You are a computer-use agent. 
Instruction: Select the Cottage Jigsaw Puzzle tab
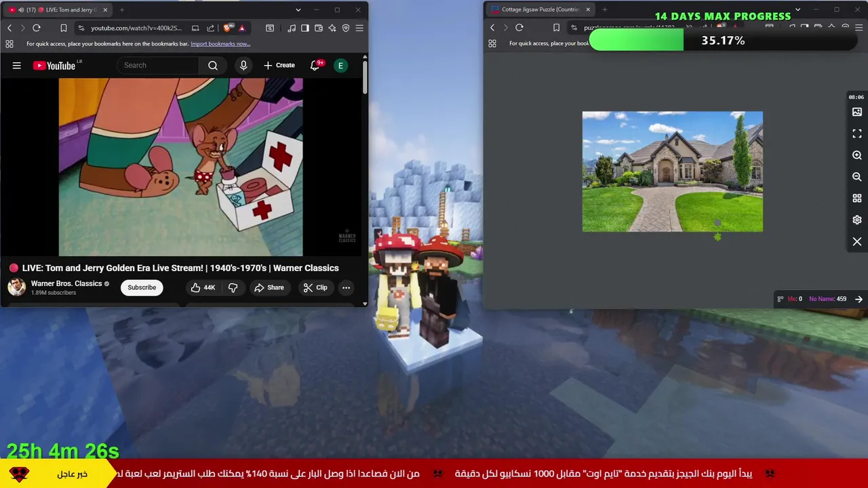540,9
